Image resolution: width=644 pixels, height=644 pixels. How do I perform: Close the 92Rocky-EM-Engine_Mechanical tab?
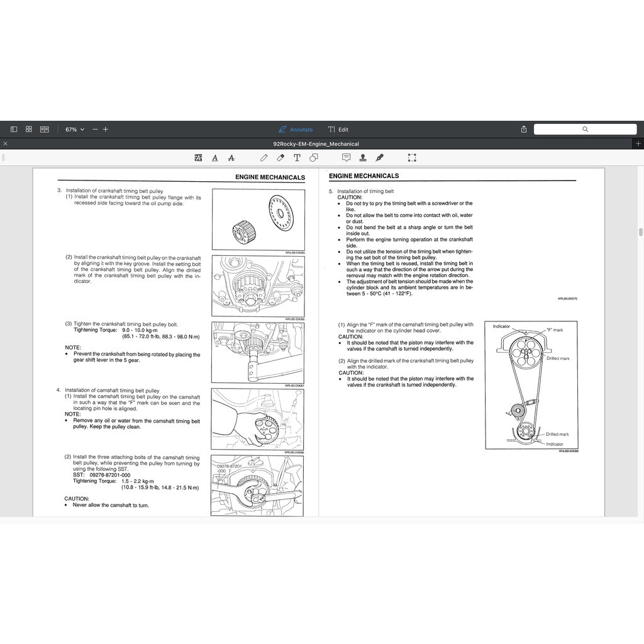click(x=5, y=144)
